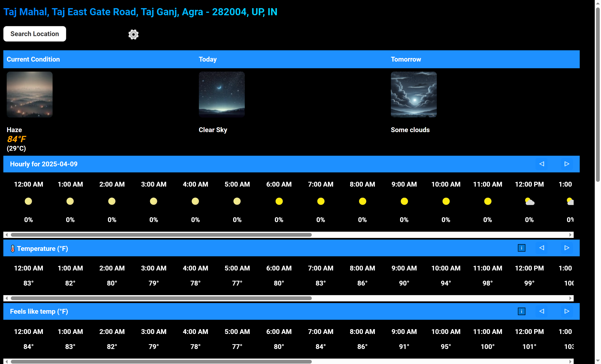
Task: Click the thermometer icon beside Temperature
Action: [x=13, y=249]
